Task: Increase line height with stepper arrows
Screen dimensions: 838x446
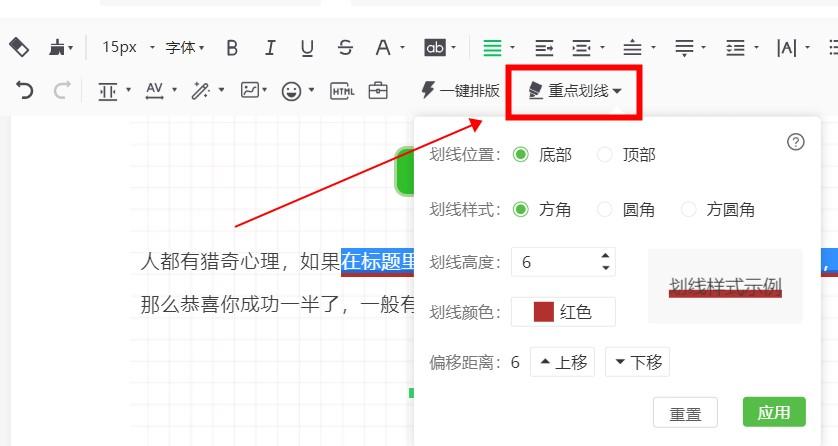Action: click(606, 256)
